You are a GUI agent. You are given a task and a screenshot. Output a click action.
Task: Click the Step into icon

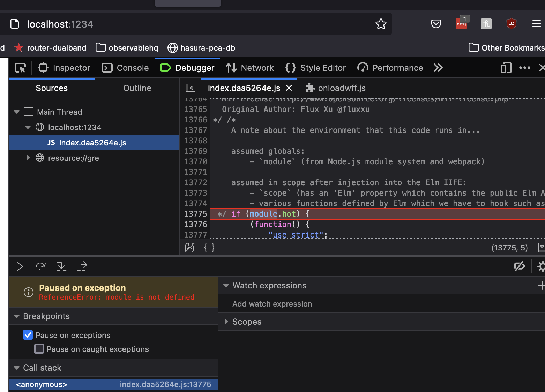61,266
